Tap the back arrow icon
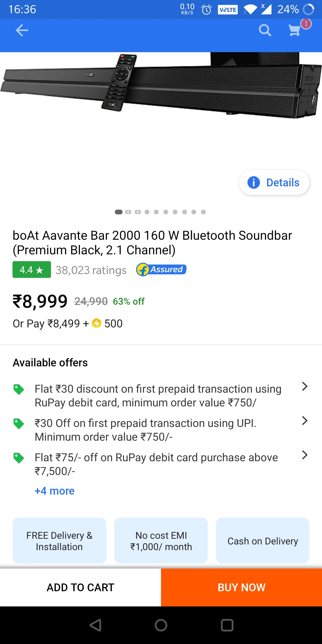 coord(22,30)
